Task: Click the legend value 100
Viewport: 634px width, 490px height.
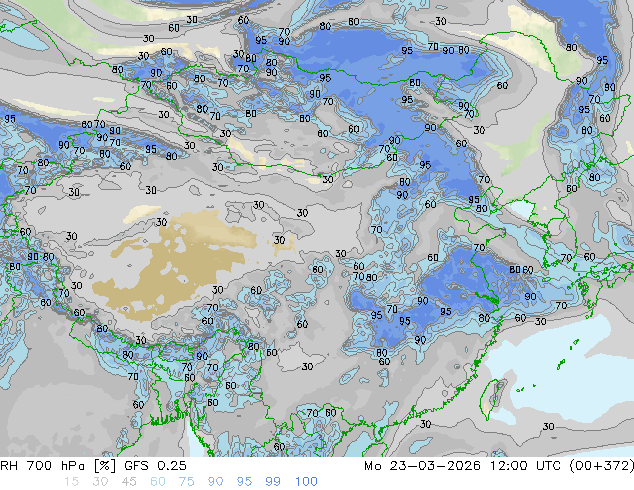Action: [306, 482]
